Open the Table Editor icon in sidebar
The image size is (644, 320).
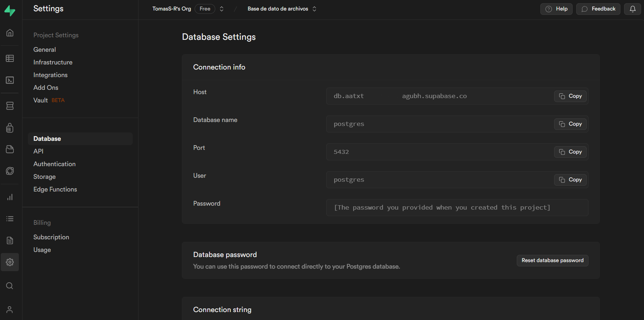tap(10, 58)
